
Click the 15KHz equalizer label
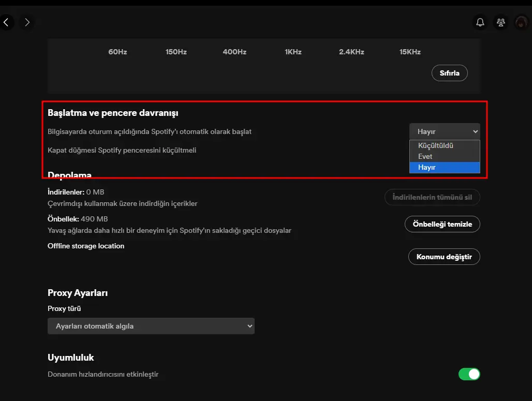point(410,52)
